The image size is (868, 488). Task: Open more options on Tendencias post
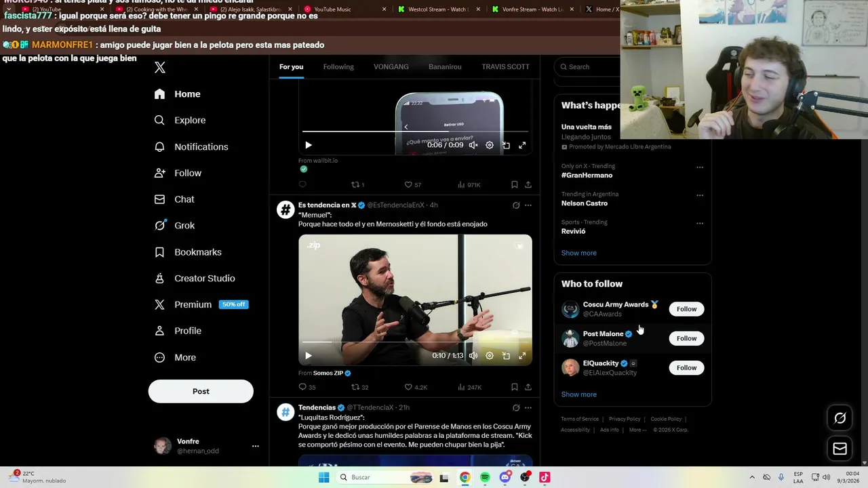[528, 408]
